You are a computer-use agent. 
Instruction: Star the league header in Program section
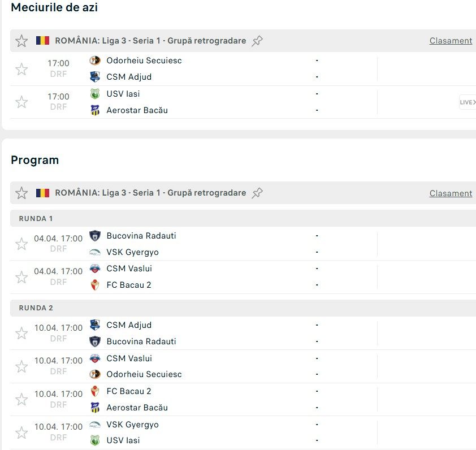21,193
